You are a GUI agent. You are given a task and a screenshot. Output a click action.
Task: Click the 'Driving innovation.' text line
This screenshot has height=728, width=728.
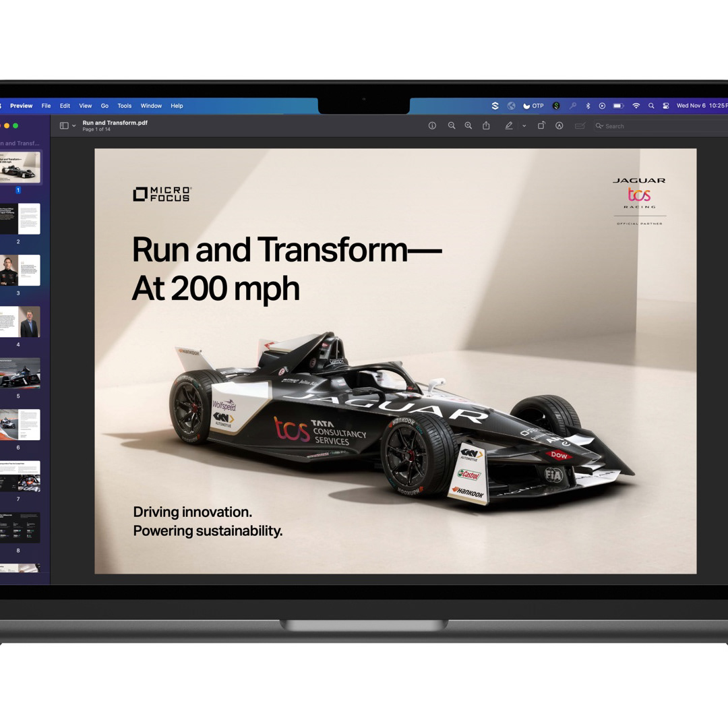(x=192, y=512)
